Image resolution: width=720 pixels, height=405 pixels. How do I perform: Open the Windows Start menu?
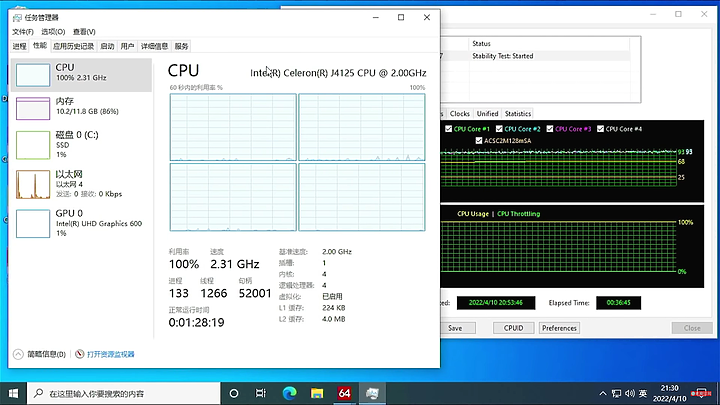click(13, 394)
